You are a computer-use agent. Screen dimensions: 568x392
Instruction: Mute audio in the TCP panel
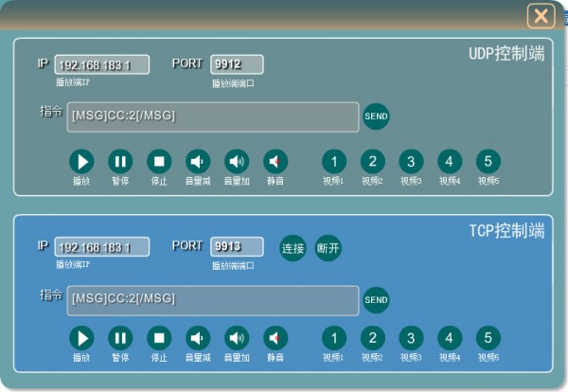pos(275,338)
